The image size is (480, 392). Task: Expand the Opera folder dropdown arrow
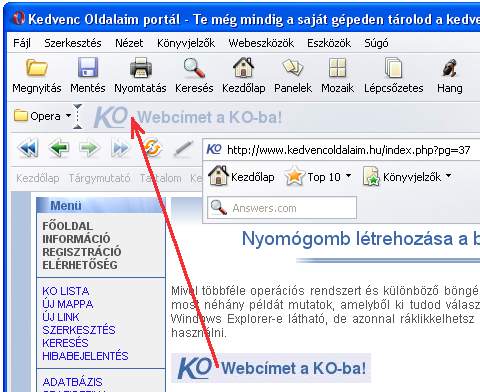click(x=68, y=116)
